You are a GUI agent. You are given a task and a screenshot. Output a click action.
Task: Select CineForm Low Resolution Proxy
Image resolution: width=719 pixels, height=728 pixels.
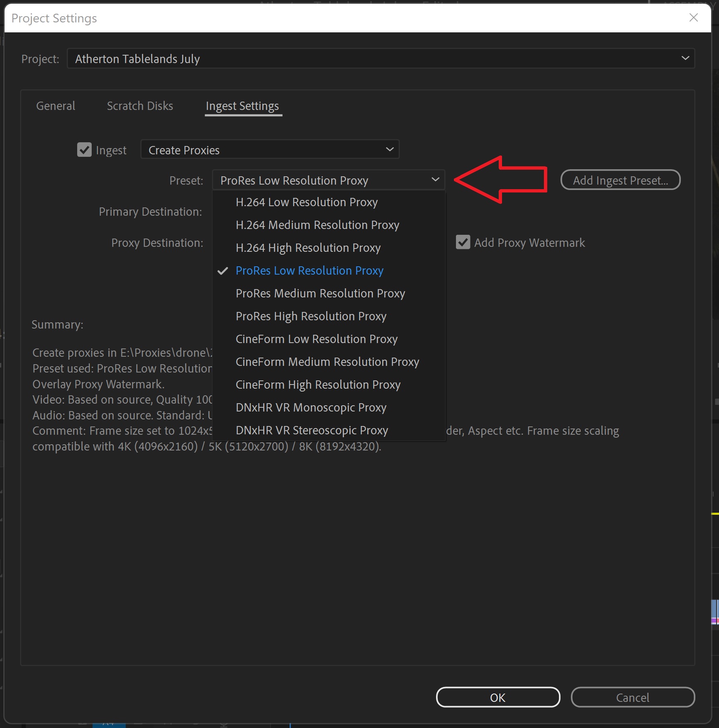pyautogui.click(x=316, y=339)
